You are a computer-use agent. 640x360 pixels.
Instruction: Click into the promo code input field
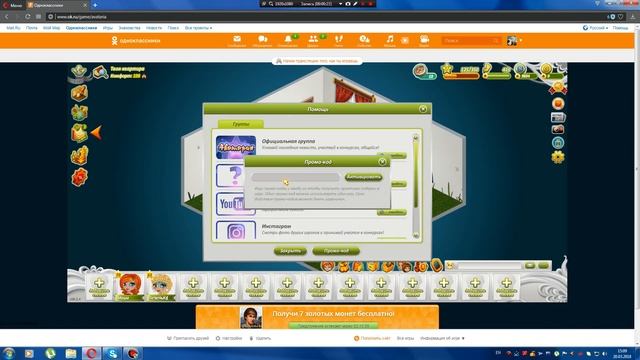tap(295, 177)
